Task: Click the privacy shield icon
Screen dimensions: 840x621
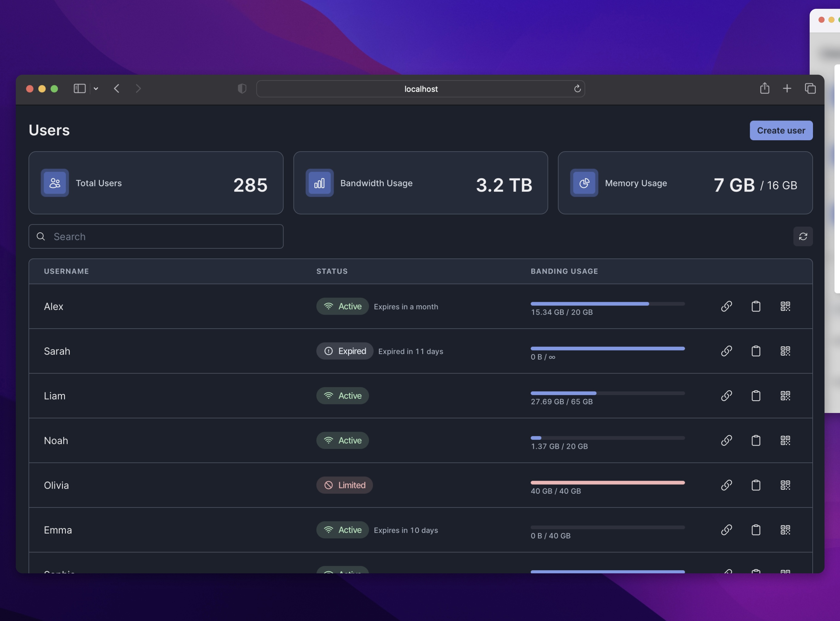Action: pyautogui.click(x=242, y=89)
